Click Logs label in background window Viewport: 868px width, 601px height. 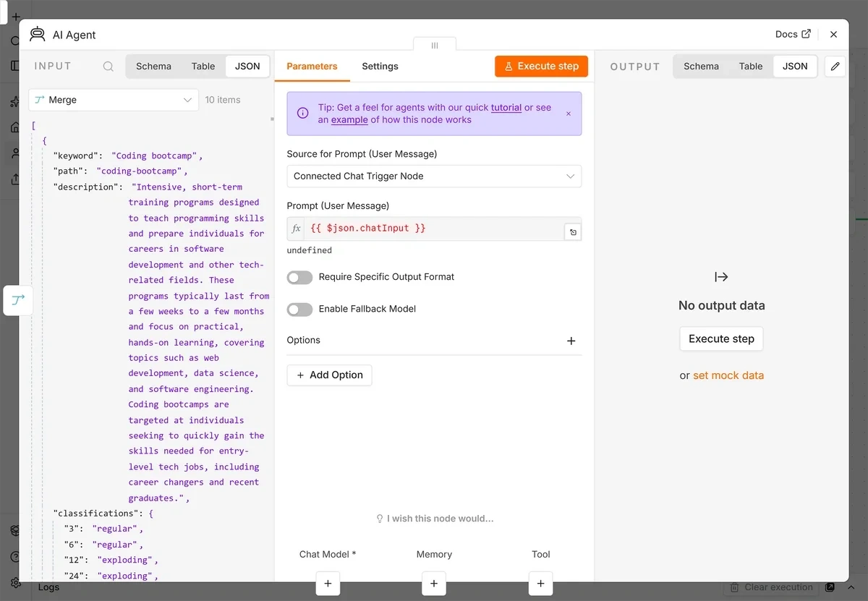(48, 587)
